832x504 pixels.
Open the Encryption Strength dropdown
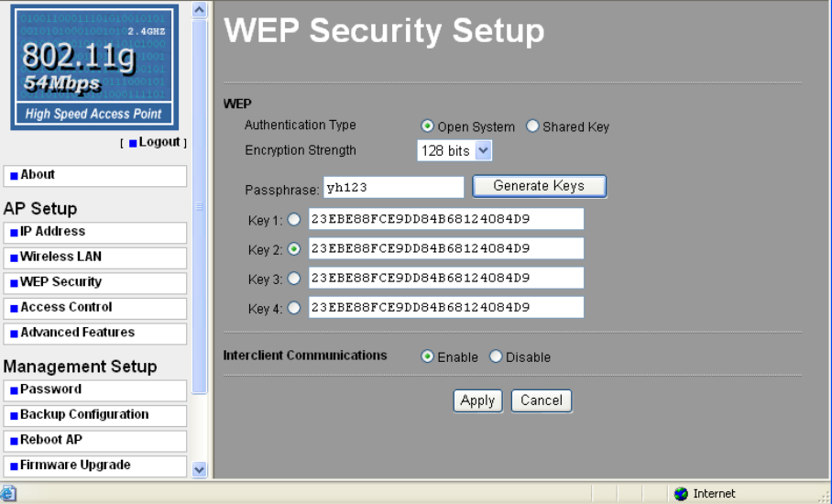click(x=454, y=150)
